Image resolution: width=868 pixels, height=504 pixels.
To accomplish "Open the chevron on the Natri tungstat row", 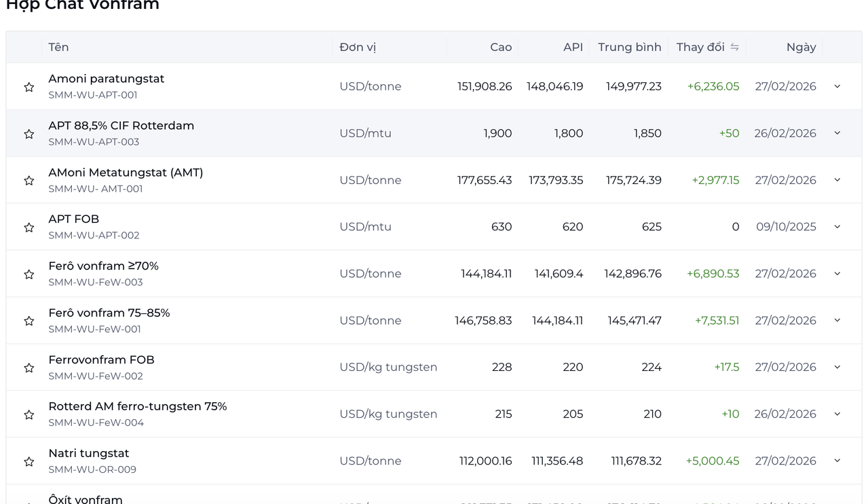I will pos(837,461).
